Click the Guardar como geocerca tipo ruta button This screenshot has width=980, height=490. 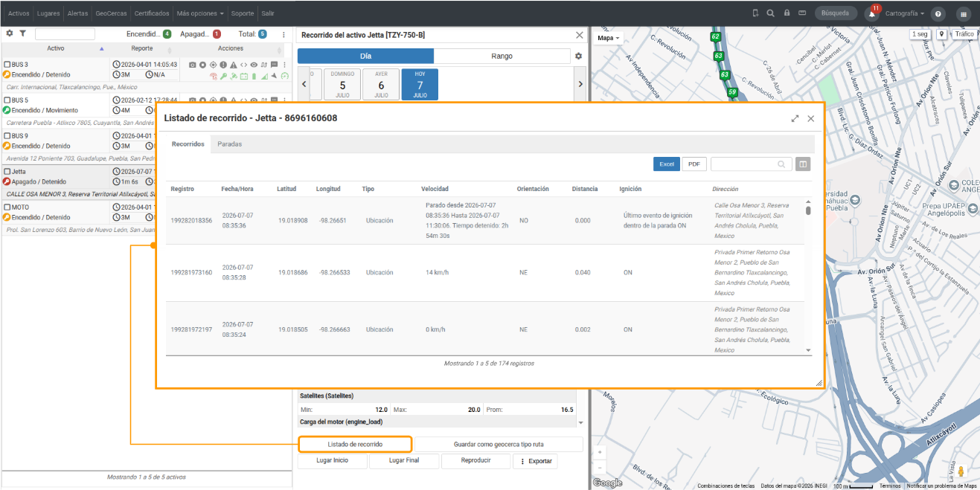499,444
